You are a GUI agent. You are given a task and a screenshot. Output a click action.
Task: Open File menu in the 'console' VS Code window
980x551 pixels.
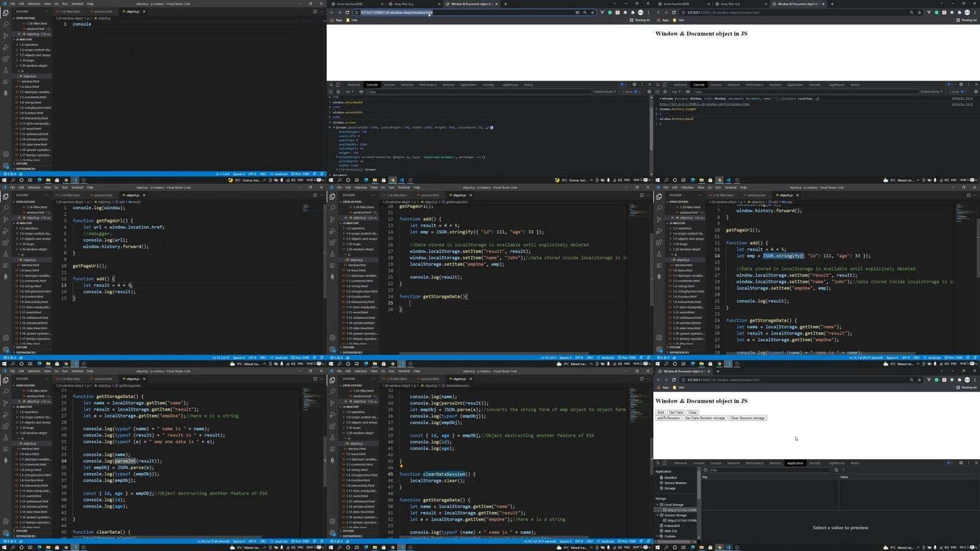[x=12, y=4]
